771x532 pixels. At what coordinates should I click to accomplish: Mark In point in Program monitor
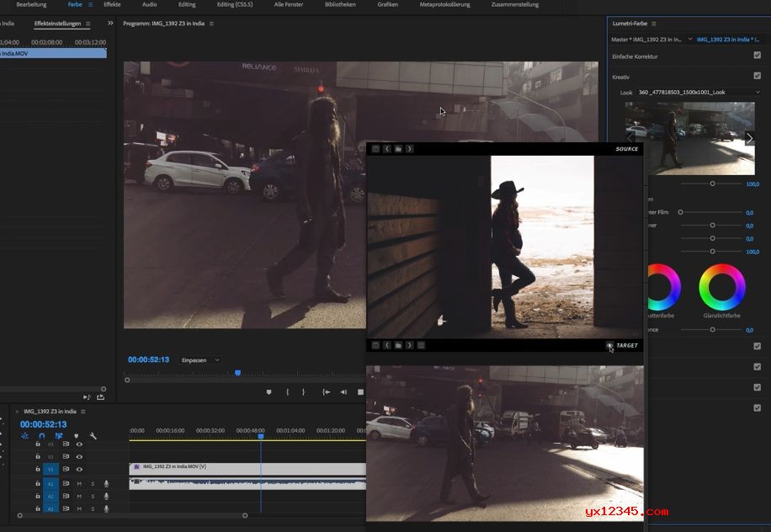(x=287, y=392)
